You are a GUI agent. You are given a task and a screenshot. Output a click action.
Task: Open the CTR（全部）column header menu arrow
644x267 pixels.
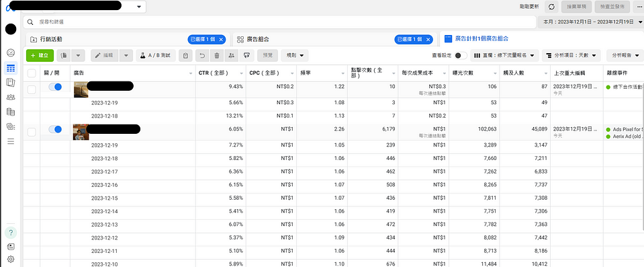coord(241,73)
